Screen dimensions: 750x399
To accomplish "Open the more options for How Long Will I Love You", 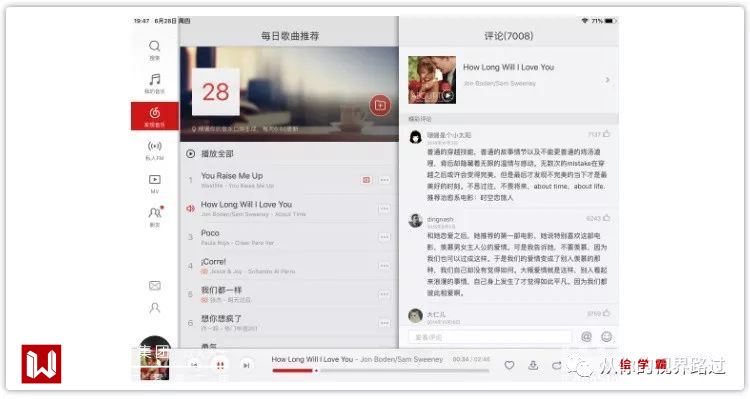I will point(384,209).
